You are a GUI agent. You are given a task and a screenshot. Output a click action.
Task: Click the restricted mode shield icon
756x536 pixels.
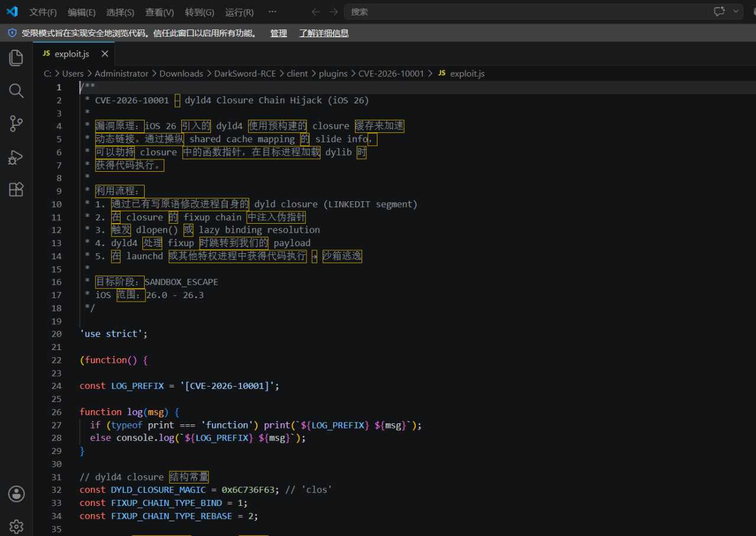(12, 33)
